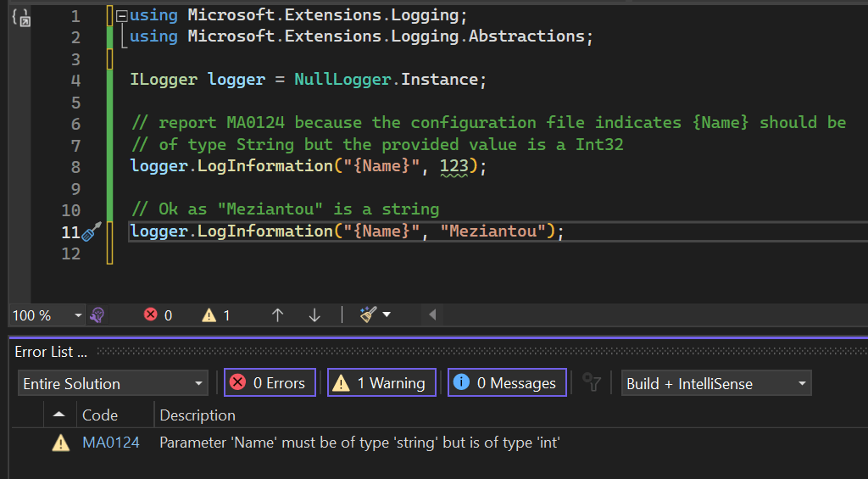The width and height of the screenshot is (868, 479).
Task: Collapse the using directives block
Action: [x=122, y=15]
